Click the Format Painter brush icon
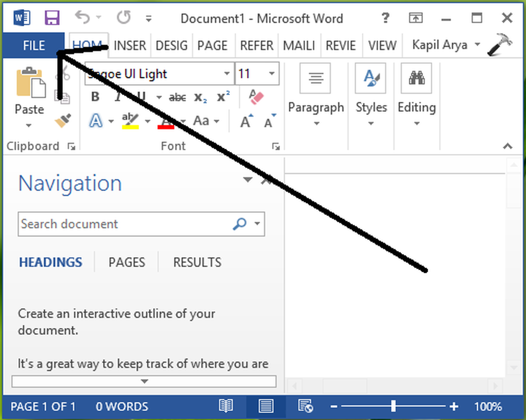The image size is (526, 420). (63, 121)
